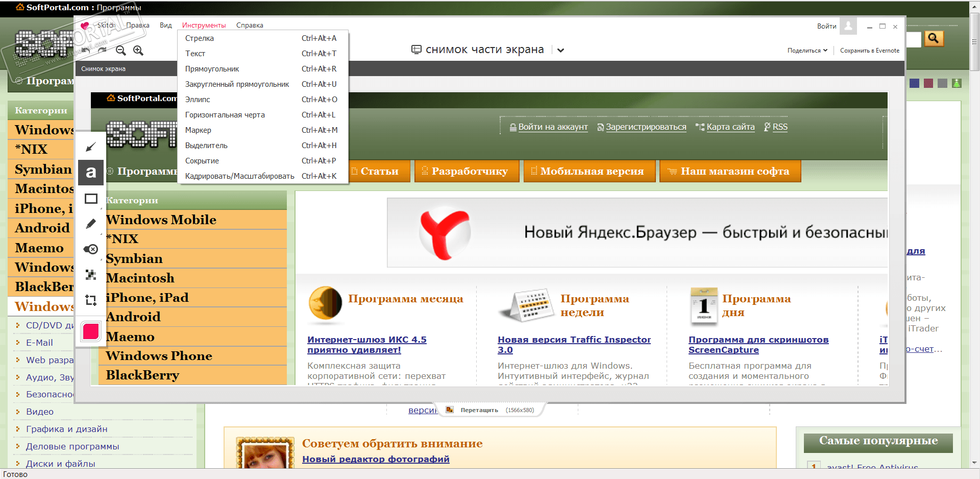Choose the Текст menu entry
Viewport: 980px width, 479px height.
pyautogui.click(x=263, y=54)
